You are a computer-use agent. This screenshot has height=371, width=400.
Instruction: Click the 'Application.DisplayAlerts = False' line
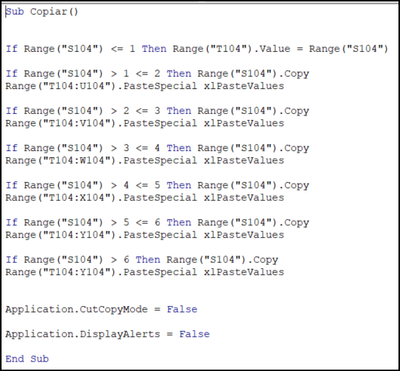108,334
